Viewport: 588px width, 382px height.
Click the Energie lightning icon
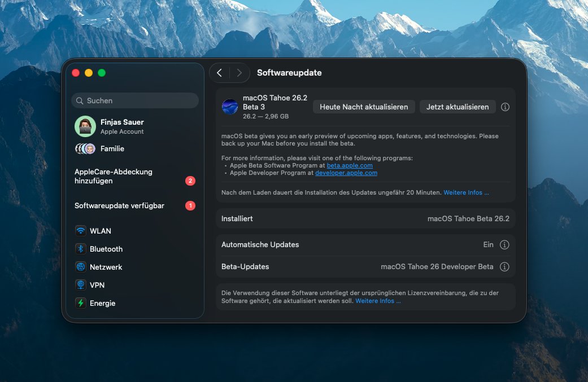point(81,302)
